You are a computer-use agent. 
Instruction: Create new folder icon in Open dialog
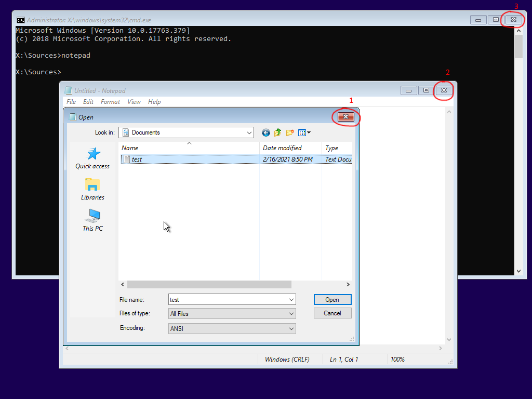pos(290,132)
